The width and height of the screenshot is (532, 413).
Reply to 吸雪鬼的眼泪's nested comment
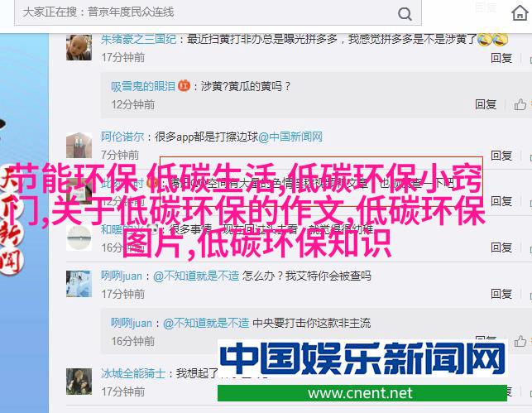486,104
